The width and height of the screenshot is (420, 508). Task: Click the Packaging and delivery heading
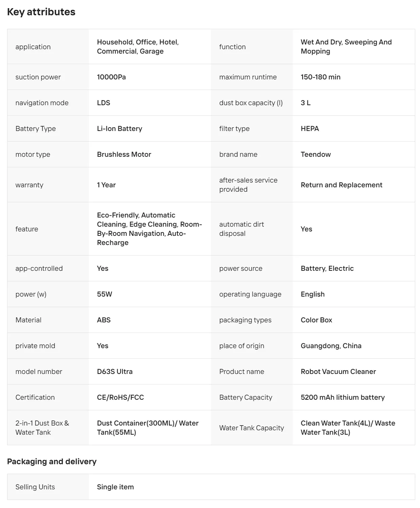pos(52,462)
